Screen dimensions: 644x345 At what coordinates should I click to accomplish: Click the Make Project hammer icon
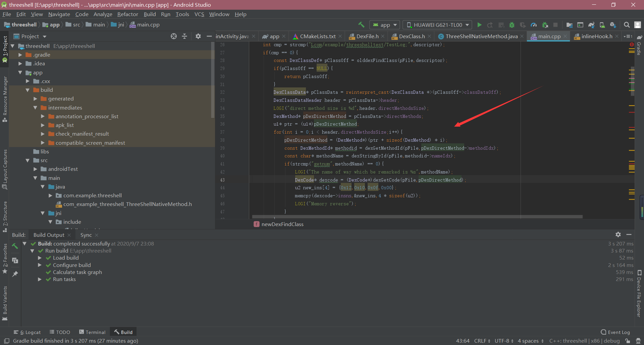coord(361,25)
